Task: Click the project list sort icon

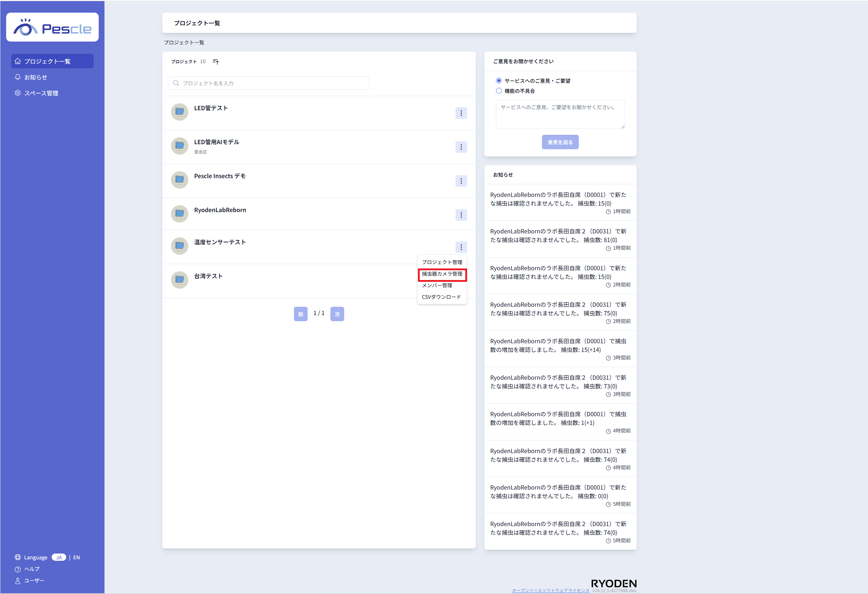Action: point(215,61)
